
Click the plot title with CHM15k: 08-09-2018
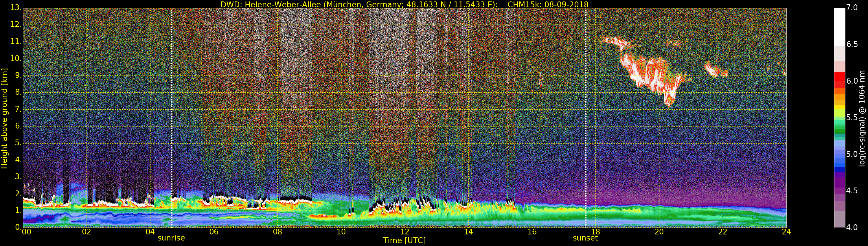(404, 4)
